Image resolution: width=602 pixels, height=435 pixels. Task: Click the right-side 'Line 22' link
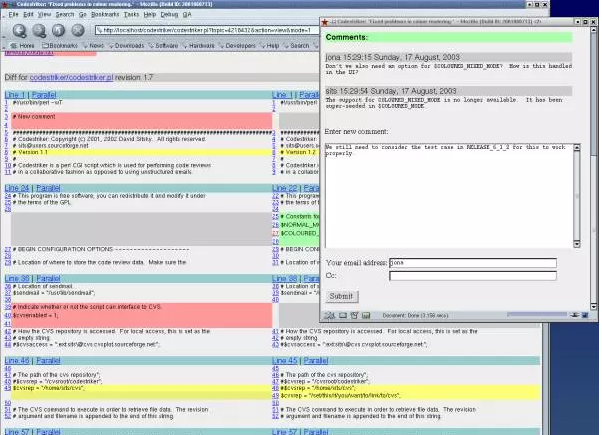tap(284, 188)
